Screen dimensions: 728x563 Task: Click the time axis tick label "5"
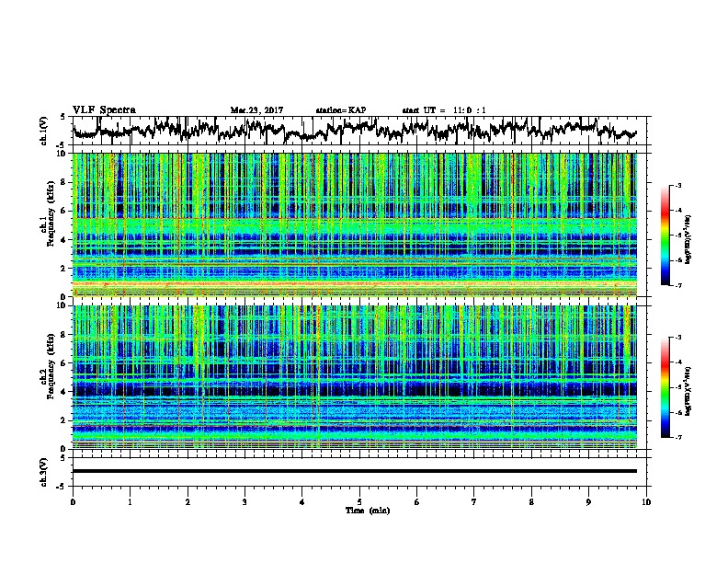359,502
